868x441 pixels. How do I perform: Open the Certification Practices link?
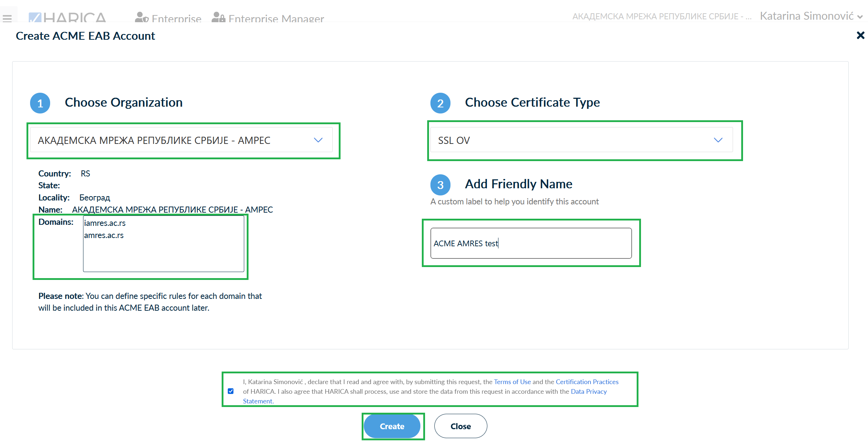pos(587,382)
